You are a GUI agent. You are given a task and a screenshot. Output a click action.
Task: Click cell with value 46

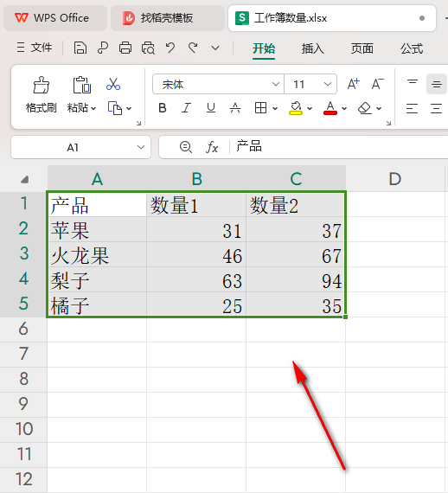coord(196,255)
